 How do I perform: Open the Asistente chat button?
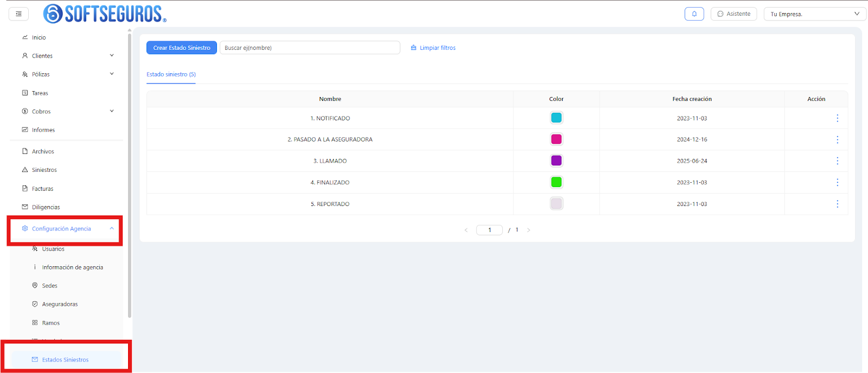click(733, 14)
